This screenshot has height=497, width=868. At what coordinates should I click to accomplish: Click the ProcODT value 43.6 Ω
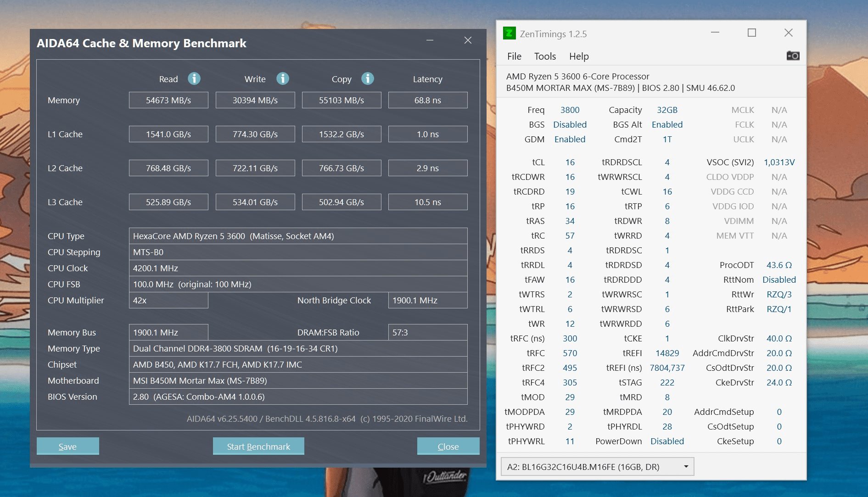point(779,265)
